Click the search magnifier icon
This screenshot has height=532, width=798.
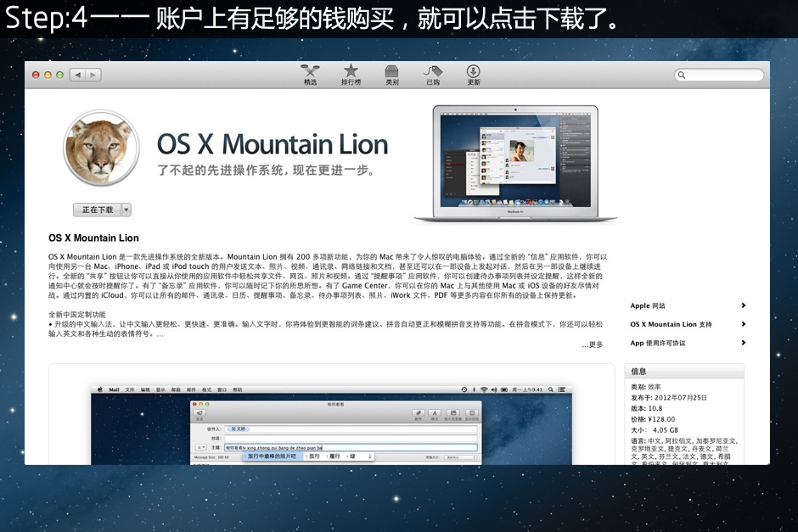point(682,75)
